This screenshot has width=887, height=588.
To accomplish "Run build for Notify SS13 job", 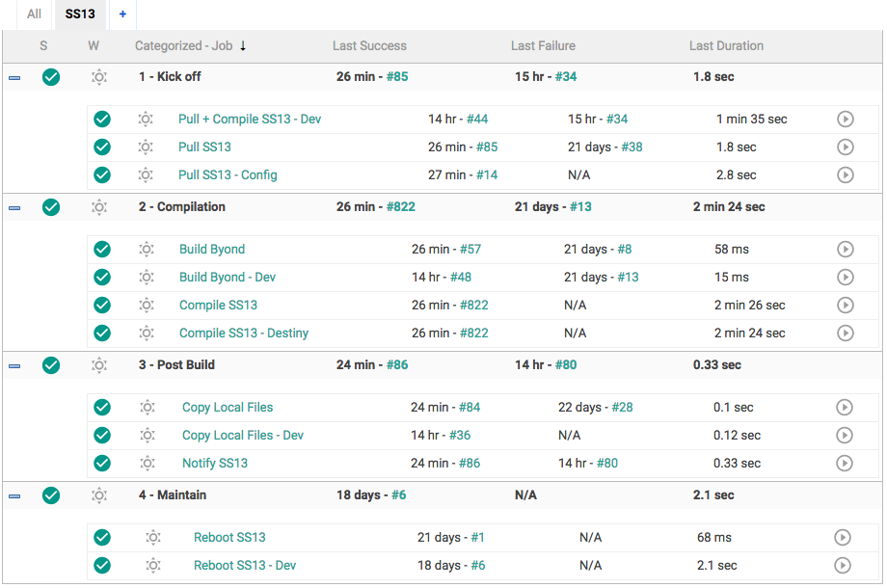I will pos(845,464).
